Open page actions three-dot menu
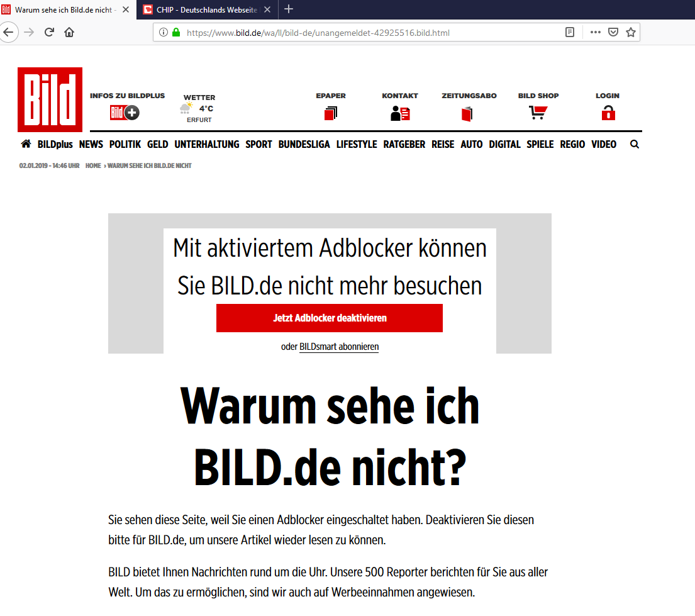Viewport: 695px width, 616px height. pyautogui.click(x=595, y=32)
